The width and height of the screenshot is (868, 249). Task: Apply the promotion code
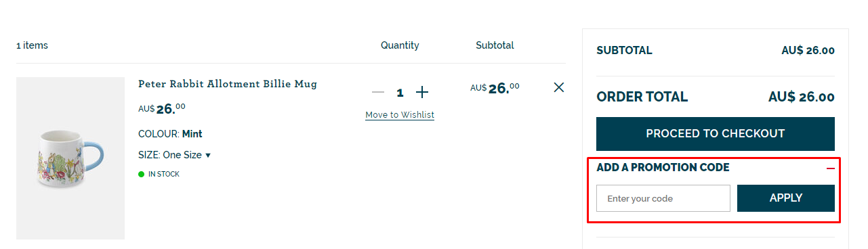[786, 198]
